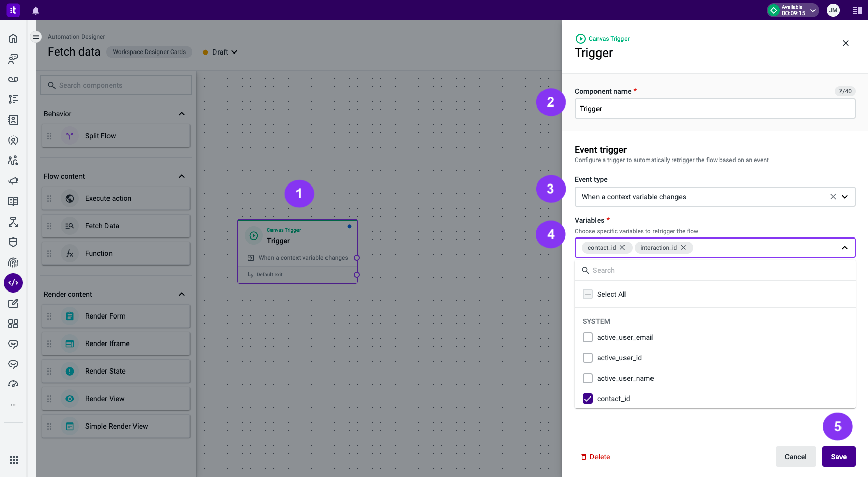
Task: Select the Function fx icon
Action: [x=70, y=253]
